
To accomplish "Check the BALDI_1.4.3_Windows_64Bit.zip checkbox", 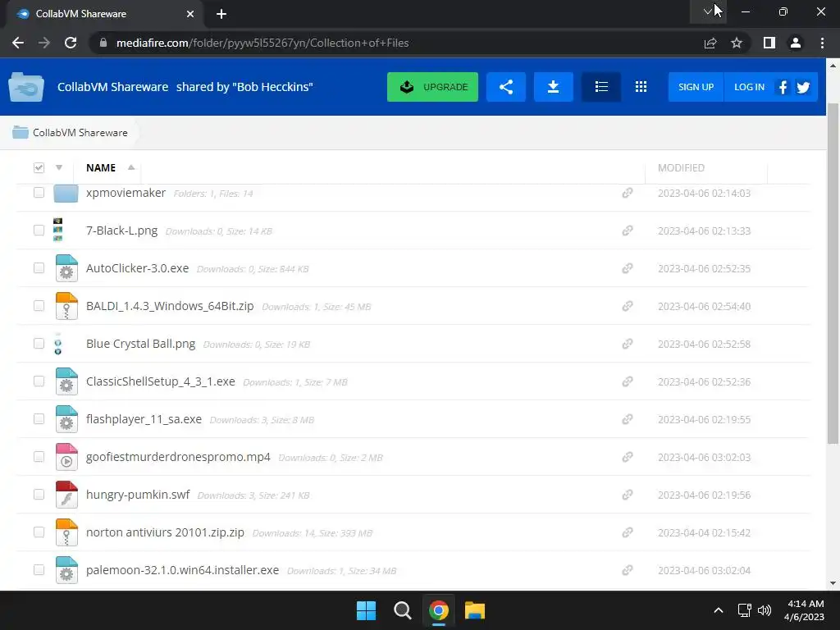I will pyautogui.click(x=39, y=305).
